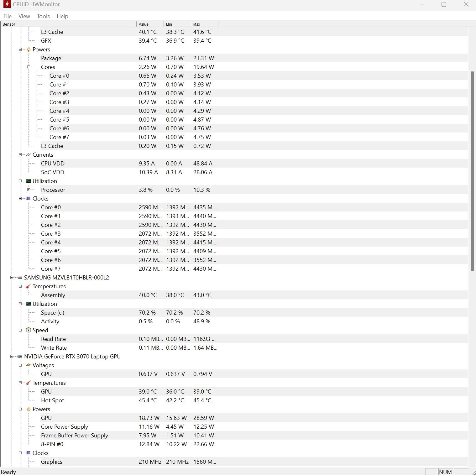Open the View menu
The height and width of the screenshot is (475, 476).
[24, 16]
